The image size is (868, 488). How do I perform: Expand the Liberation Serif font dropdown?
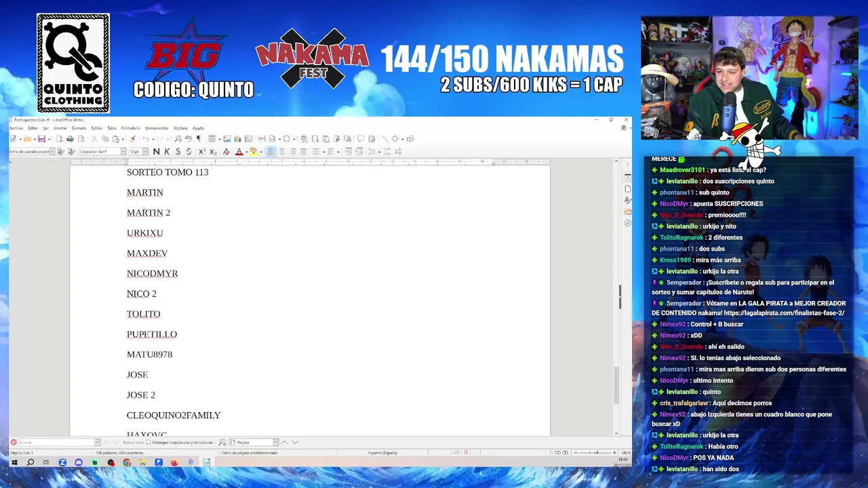pos(123,152)
